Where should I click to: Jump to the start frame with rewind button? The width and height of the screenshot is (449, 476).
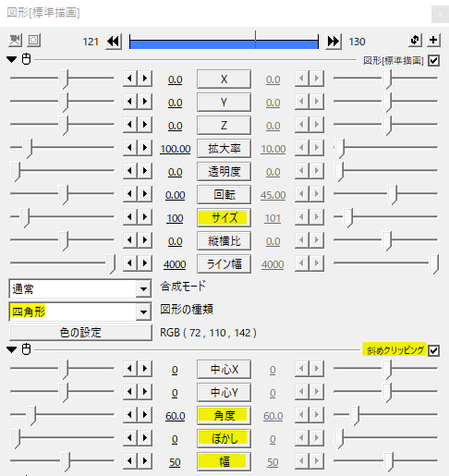point(114,42)
